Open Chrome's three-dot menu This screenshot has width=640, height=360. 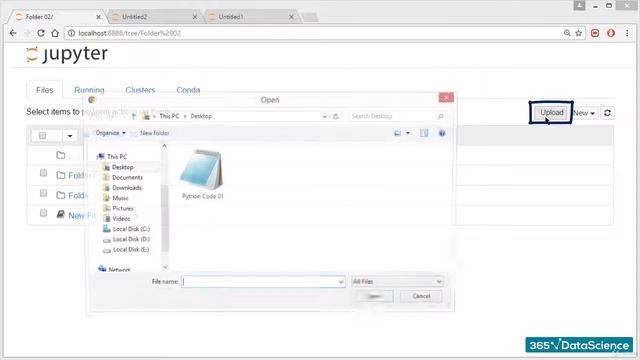point(627,33)
